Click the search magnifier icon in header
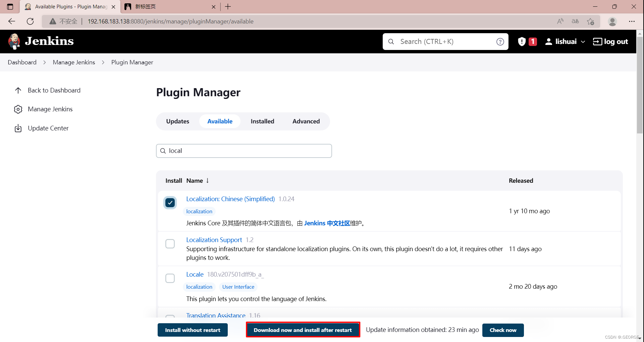 391,42
